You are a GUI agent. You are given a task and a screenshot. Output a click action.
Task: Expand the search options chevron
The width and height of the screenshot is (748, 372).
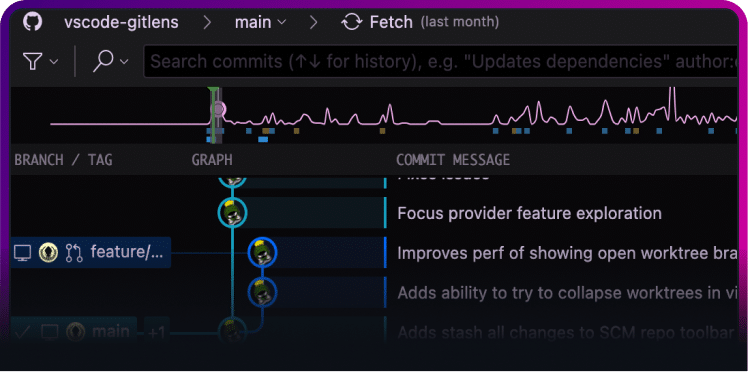click(x=124, y=62)
